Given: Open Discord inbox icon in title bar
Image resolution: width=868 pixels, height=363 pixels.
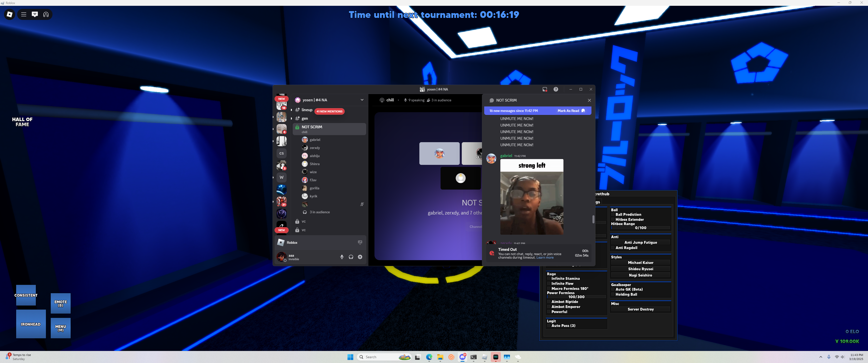Looking at the screenshot, I should click(x=545, y=89).
